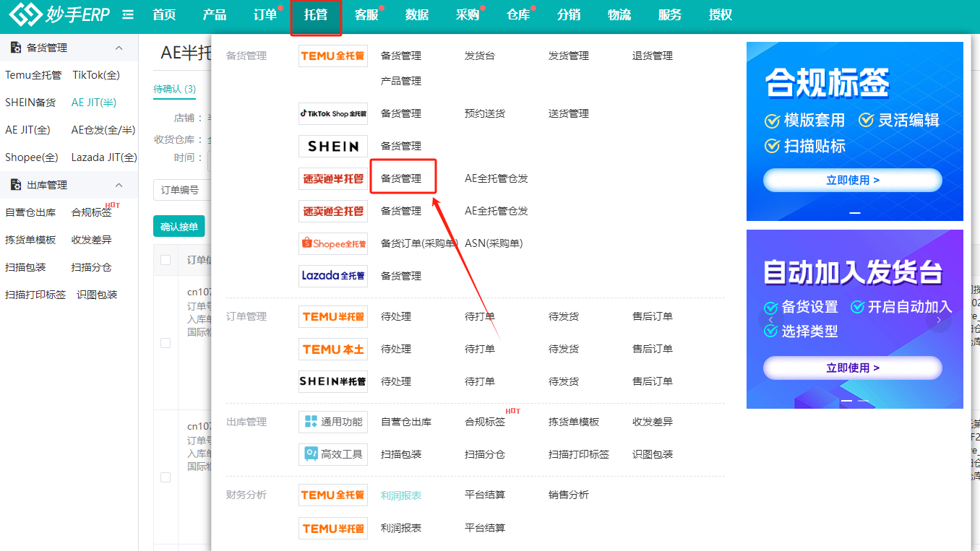980x551 pixels.
Task: Tick the second order row checkbox
Action: click(x=166, y=477)
